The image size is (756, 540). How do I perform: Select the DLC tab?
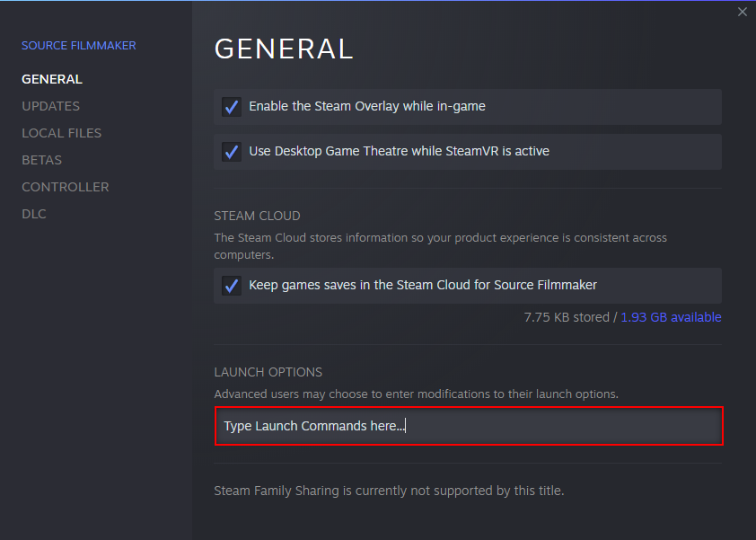pos(34,214)
